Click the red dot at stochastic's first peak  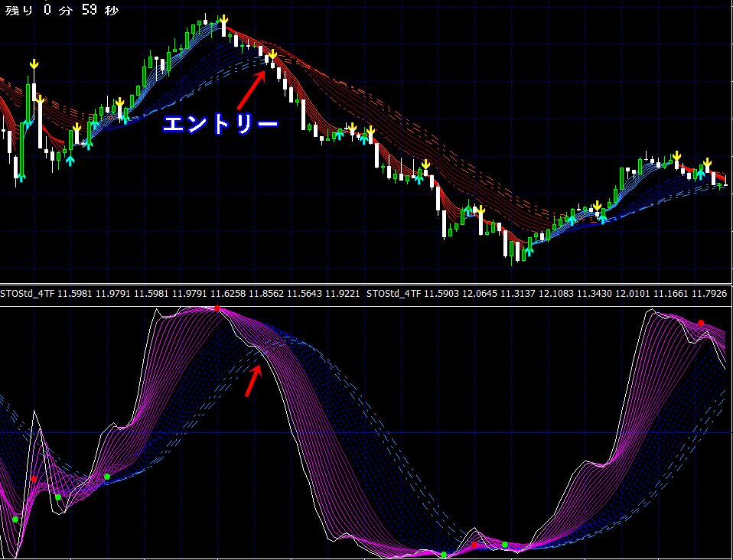click(x=217, y=308)
